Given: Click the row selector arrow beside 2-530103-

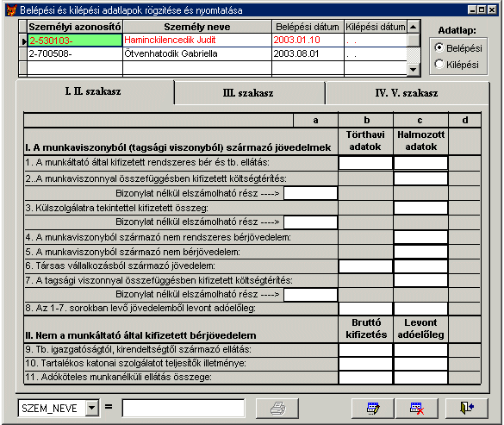Looking at the screenshot, I should pos(23,41).
